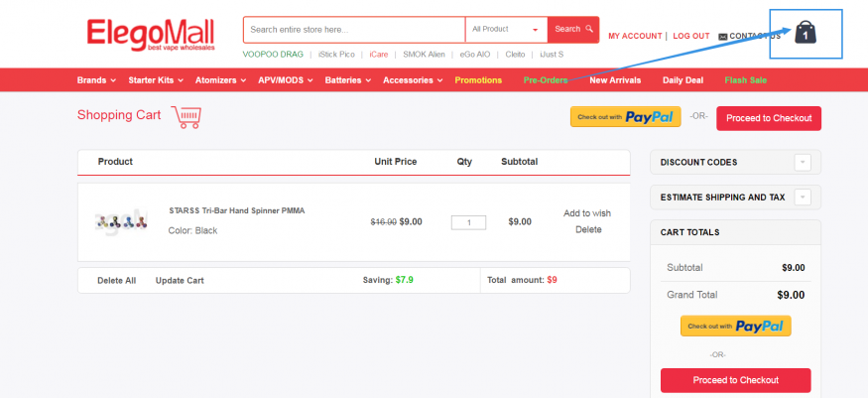The height and width of the screenshot is (398, 868).
Task: Click VOOPOO DRAG hot search link
Action: [x=273, y=55]
